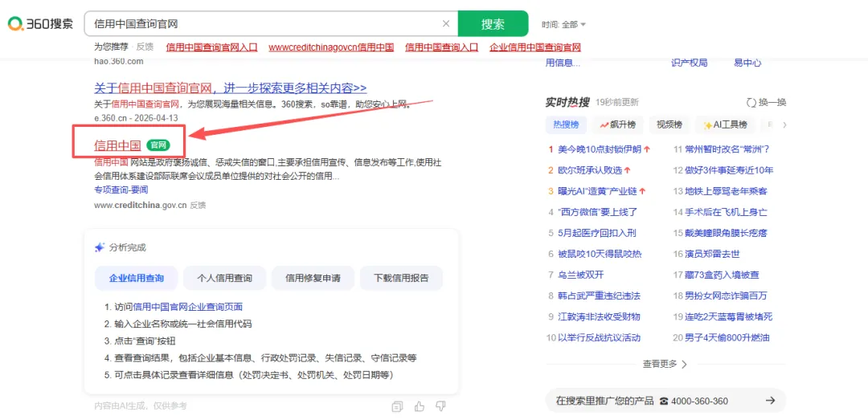The image size is (868, 420).
Task: Open hot search 男扮女网恋诈骗百万
Action: coord(727,296)
